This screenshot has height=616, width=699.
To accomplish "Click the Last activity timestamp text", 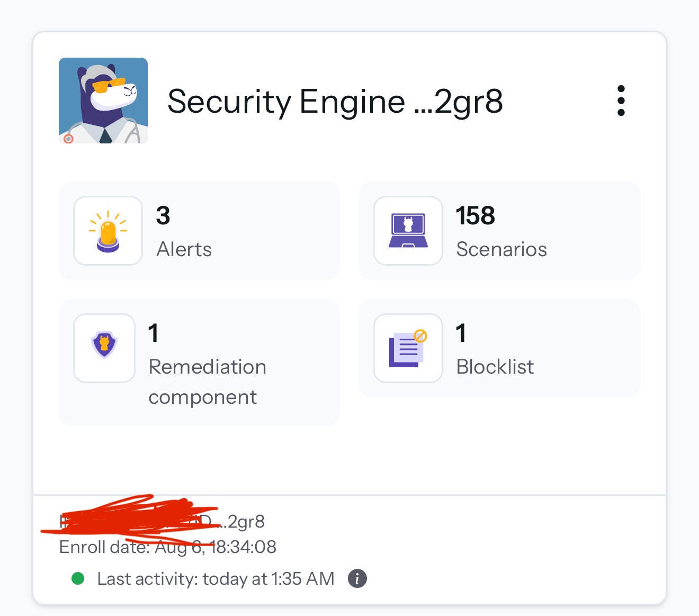I will point(216,579).
